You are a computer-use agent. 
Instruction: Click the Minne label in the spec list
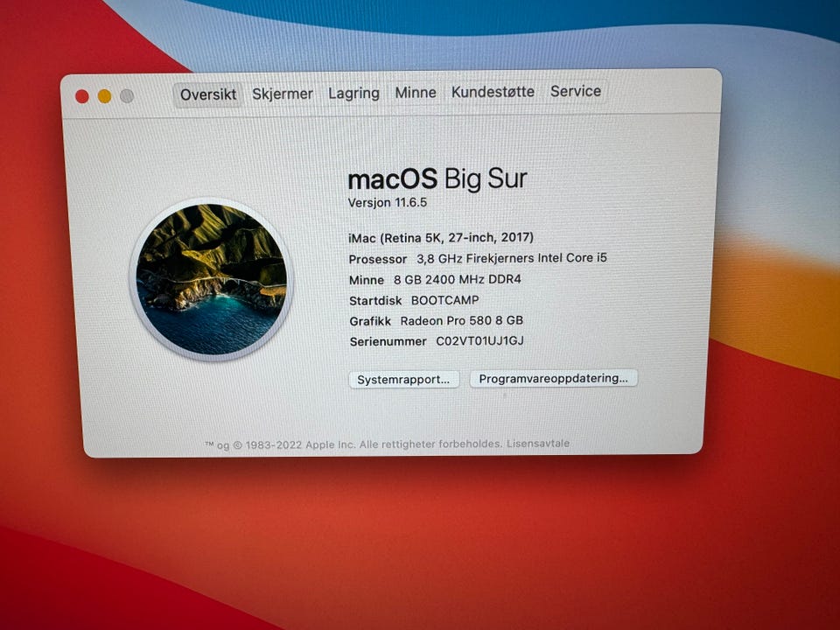367,280
